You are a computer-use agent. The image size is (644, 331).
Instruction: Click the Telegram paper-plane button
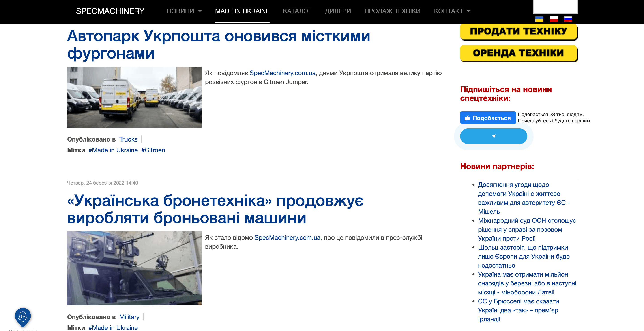494,136
